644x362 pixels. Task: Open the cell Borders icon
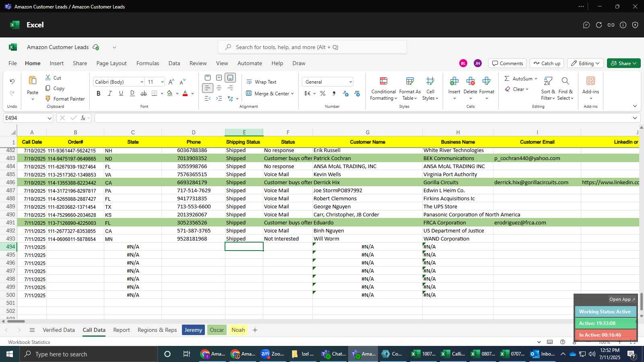155,93
